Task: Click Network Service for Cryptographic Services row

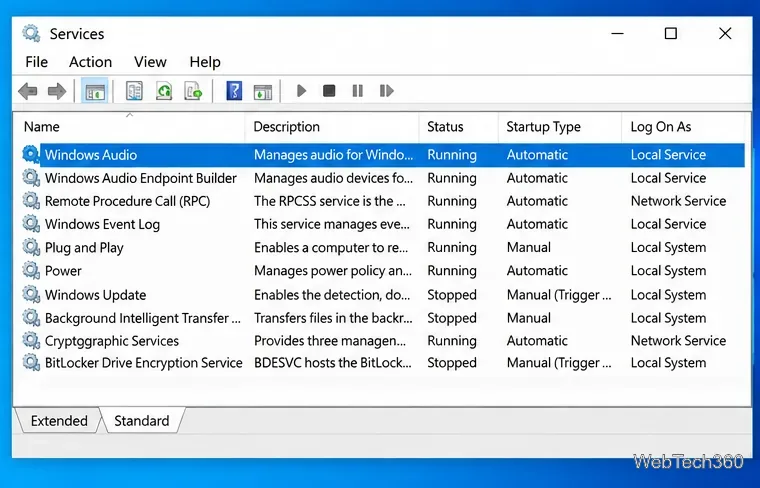Action: click(678, 341)
